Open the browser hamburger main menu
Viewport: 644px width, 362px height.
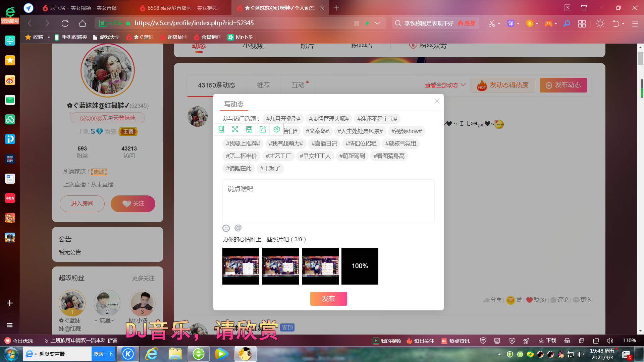point(635,23)
